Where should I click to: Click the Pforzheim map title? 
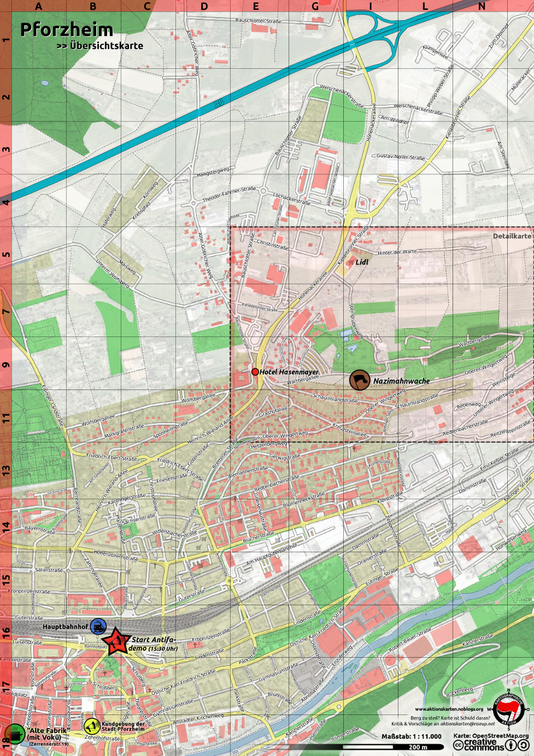[66, 29]
